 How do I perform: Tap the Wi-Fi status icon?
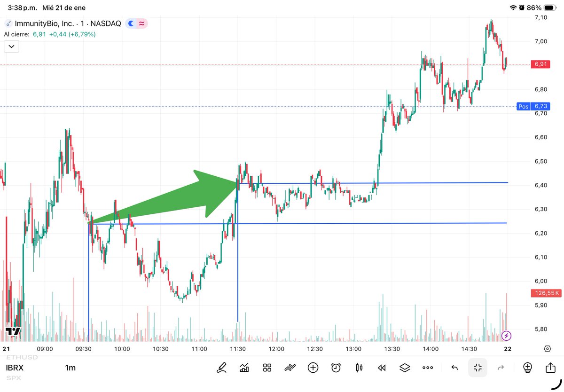click(513, 8)
